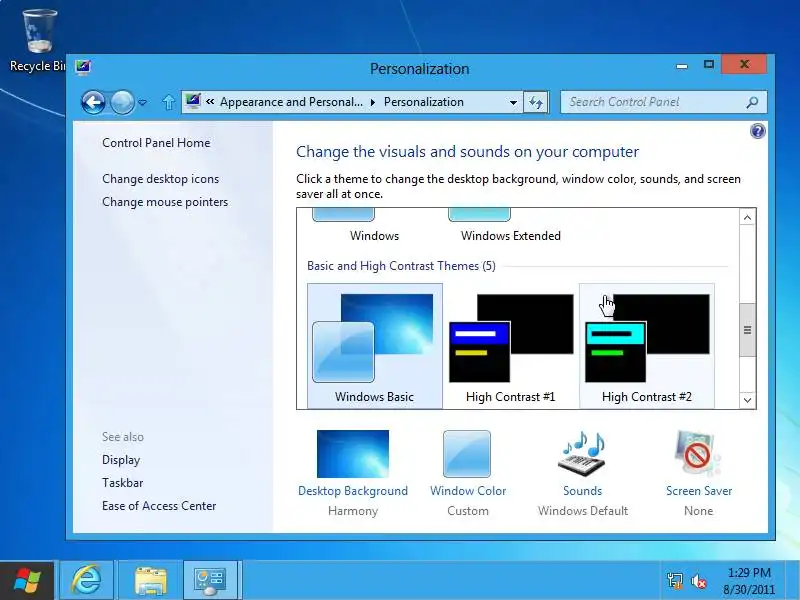Click the search magnifier icon

752,103
